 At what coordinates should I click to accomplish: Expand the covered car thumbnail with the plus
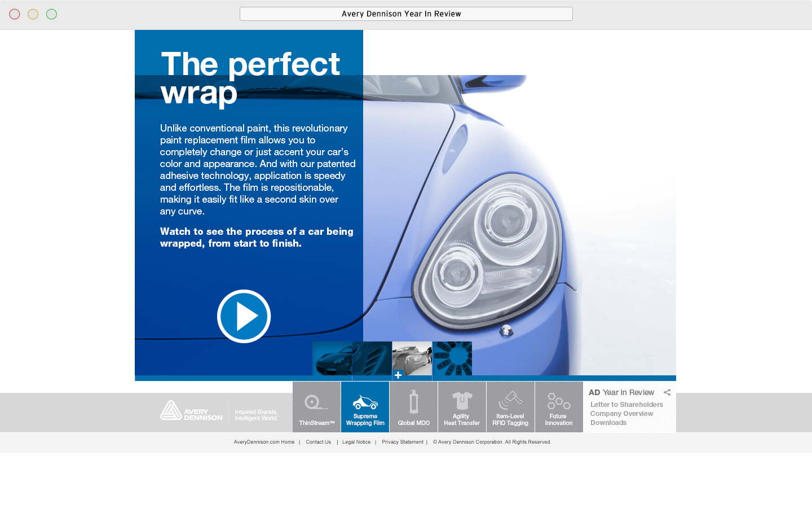pyautogui.click(x=412, y=358)
